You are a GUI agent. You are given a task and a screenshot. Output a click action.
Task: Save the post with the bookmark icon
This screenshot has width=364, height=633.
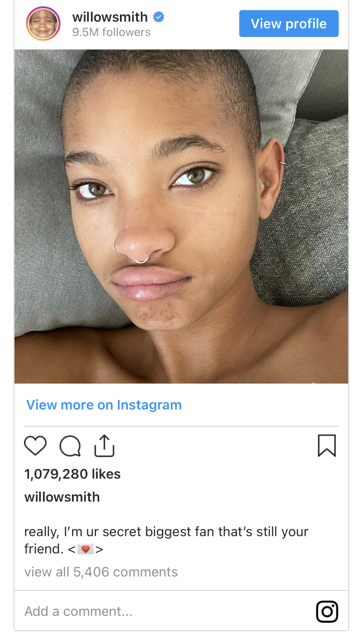pyautogui.click(x=327, y=446)
